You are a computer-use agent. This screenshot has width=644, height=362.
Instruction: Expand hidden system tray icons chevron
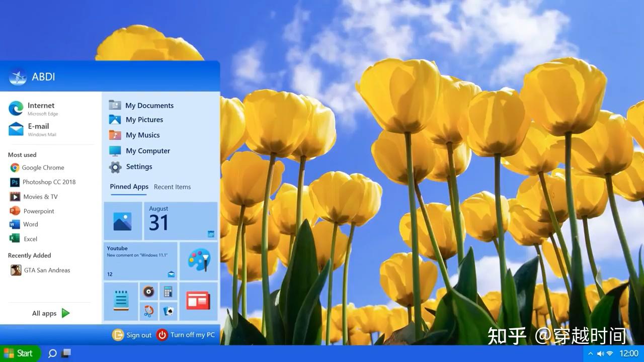tap(591, 353)
